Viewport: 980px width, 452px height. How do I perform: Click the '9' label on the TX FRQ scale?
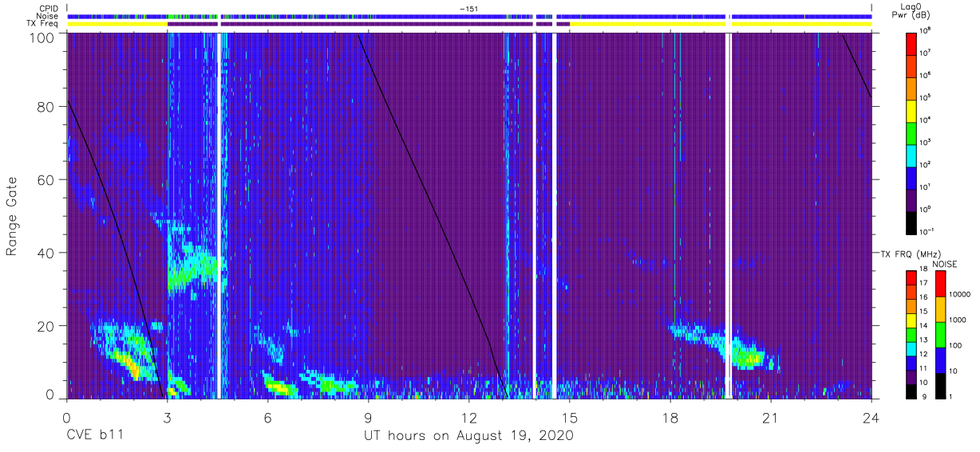click(x=925, y=397)
